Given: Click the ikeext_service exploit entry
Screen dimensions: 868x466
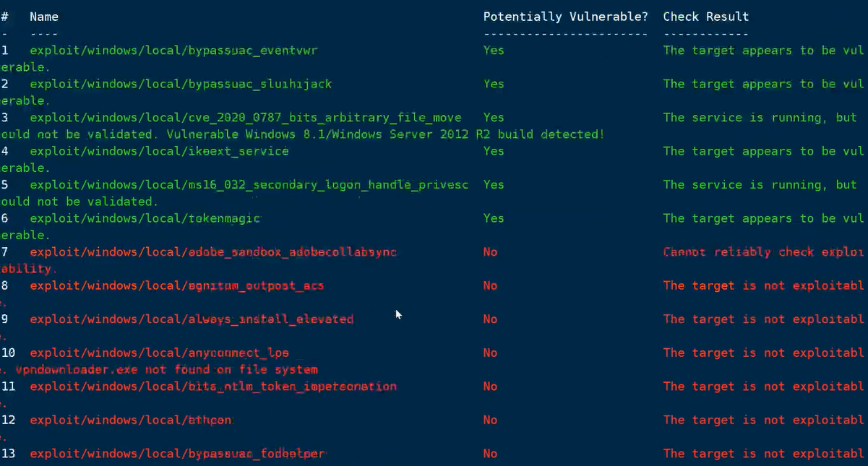Looking at the screenshot, I should pyautogui.click(x=159, y=151).
